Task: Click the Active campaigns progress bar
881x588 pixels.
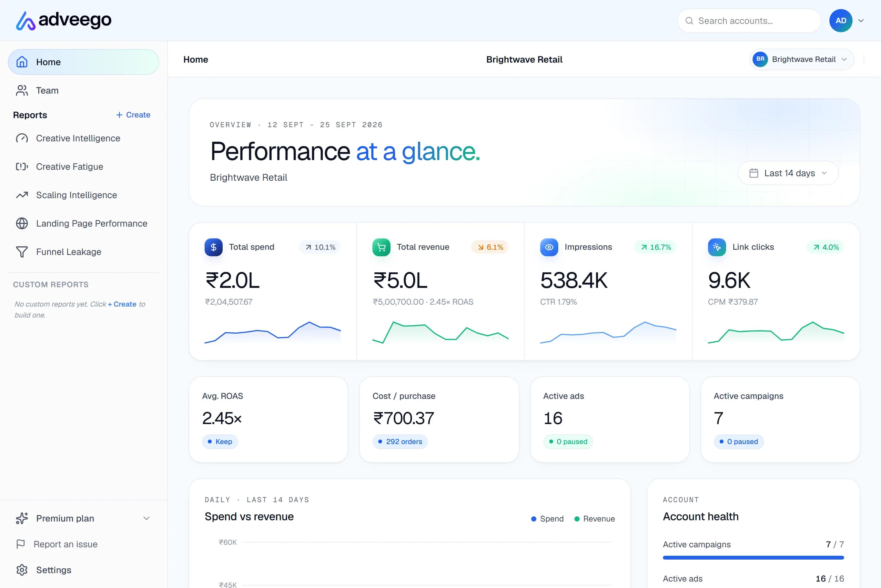Action: (753, 558)
